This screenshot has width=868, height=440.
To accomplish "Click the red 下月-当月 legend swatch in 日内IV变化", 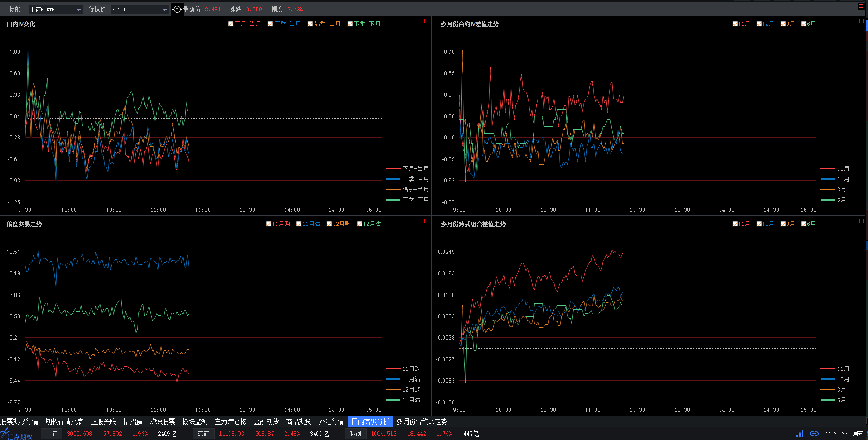I will (393, 168).
